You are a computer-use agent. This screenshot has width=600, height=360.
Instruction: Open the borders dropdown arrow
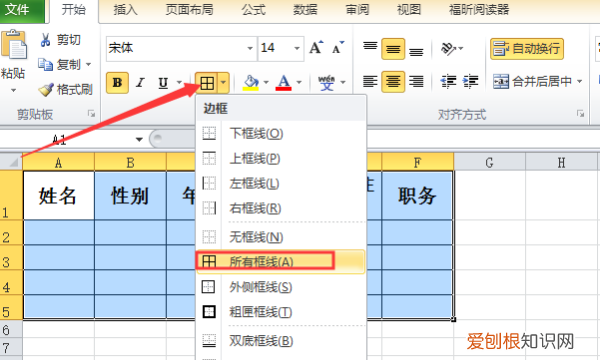223,83
